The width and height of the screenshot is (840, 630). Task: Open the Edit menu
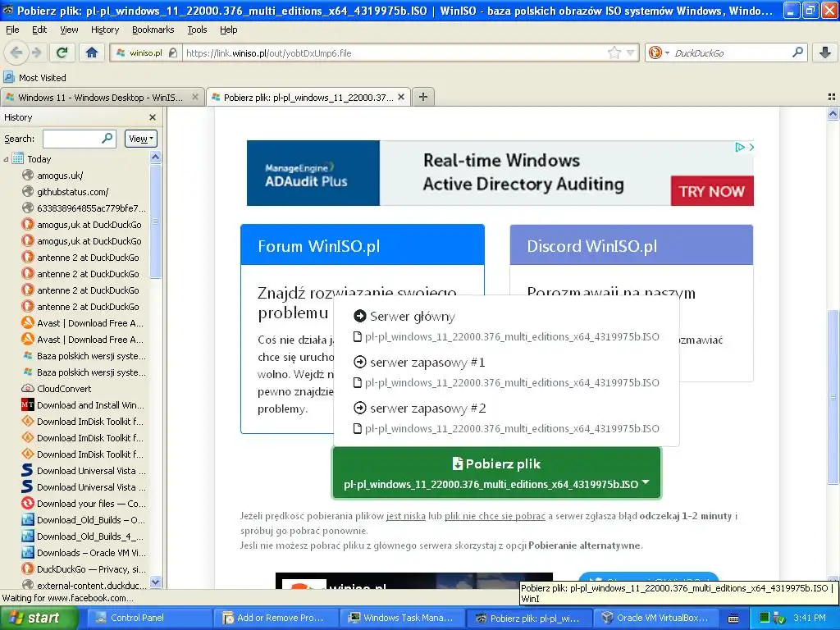[39, 30]
